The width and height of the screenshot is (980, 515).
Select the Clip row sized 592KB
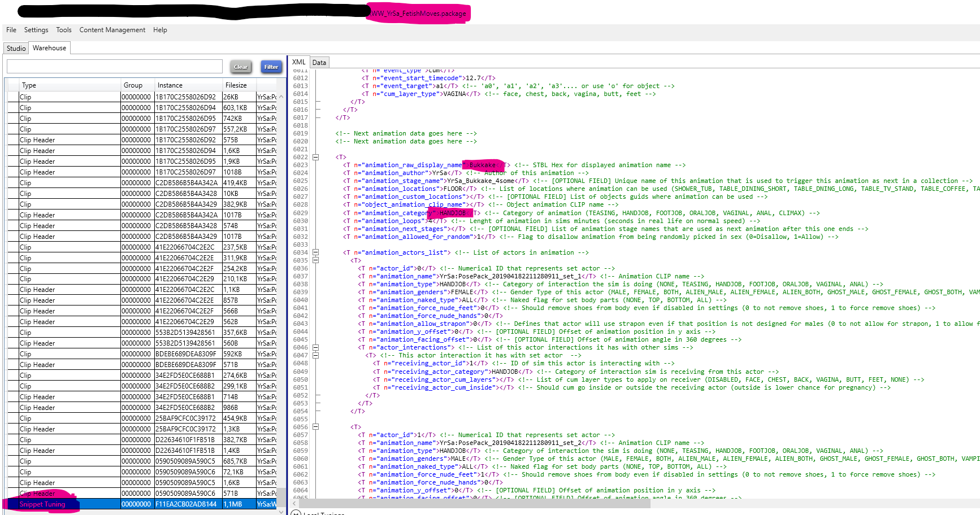141,354
